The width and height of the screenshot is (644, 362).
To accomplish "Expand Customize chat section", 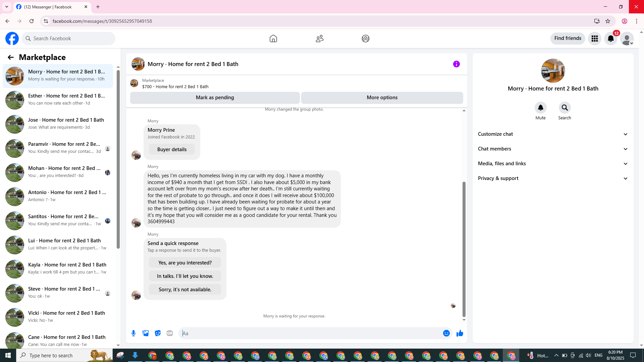I will 553,134.
